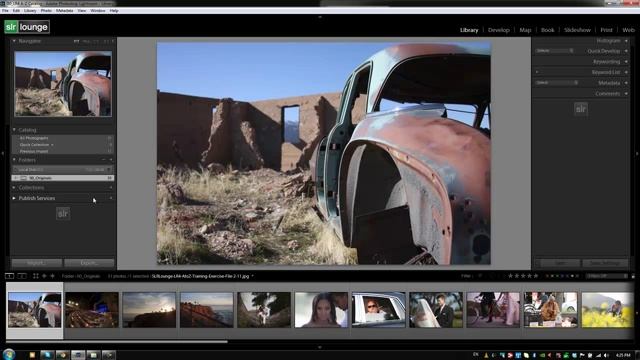
Task: Open the Photo menu
Action: pyautogui.click(x=46, y=11)
